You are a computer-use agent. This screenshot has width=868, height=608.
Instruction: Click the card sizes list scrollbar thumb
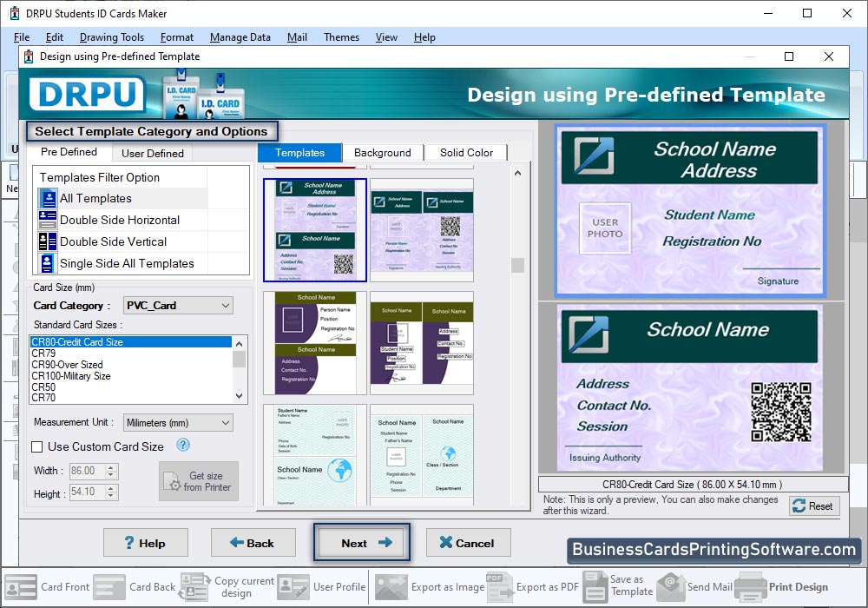(240, 360)
